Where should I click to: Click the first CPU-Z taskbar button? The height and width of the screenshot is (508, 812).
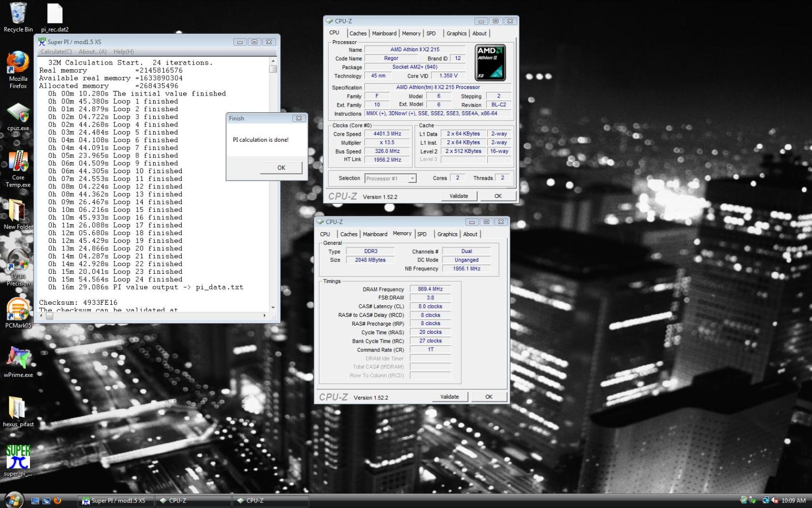pos(193,500)
